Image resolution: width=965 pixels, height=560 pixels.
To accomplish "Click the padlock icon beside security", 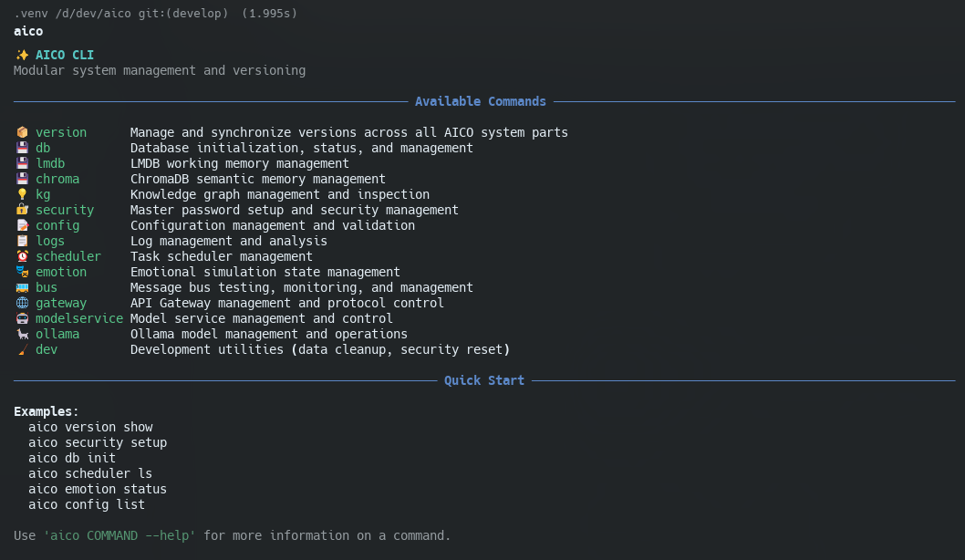I will [x=22, y=210].
